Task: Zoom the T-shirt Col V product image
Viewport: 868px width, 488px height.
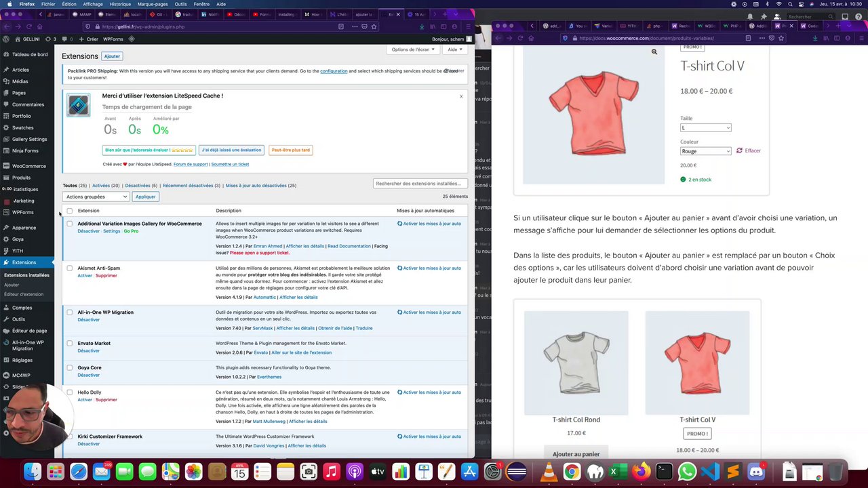Action: pos(654,52)
